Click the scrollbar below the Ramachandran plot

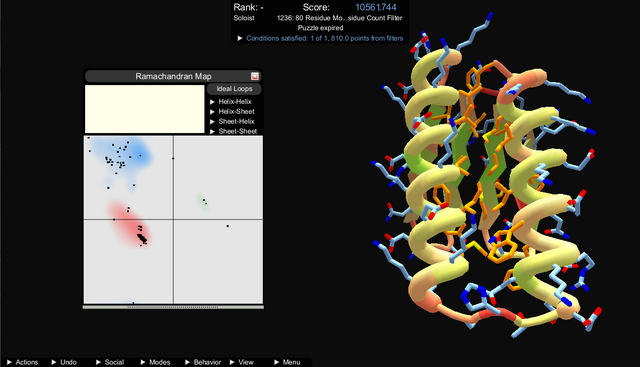[173, 307]
